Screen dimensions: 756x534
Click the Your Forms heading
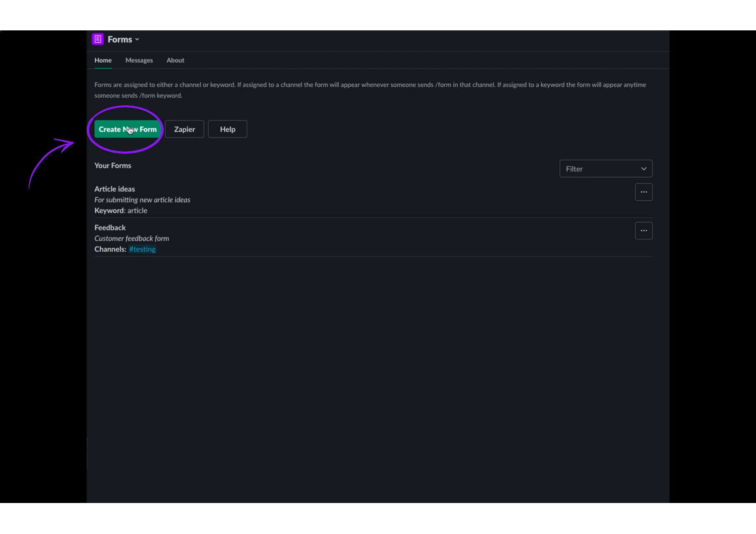click(x=113, y=165)
